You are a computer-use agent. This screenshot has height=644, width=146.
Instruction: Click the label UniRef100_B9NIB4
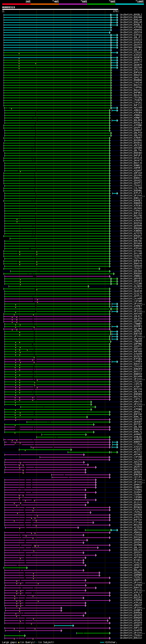[131, 474]
